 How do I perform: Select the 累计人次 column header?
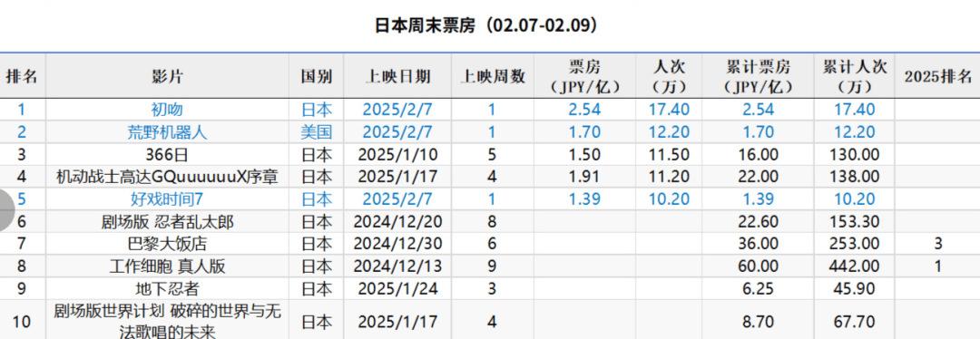855,77
